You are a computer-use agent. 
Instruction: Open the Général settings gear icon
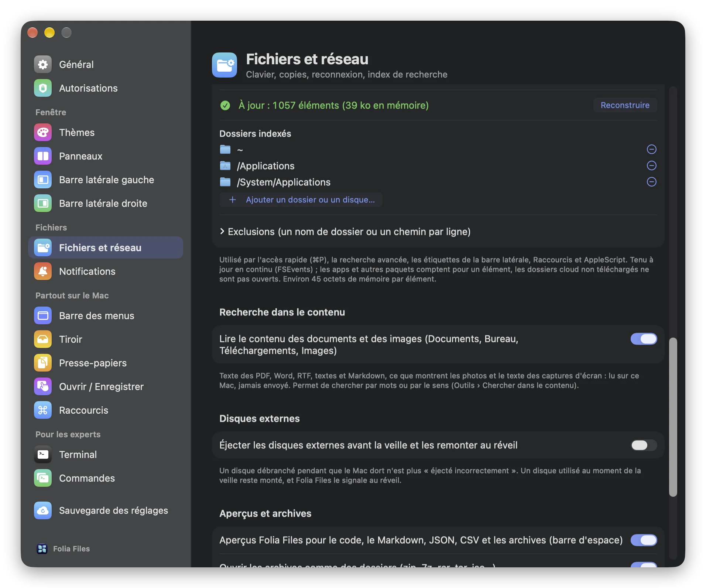coord(43,65)
